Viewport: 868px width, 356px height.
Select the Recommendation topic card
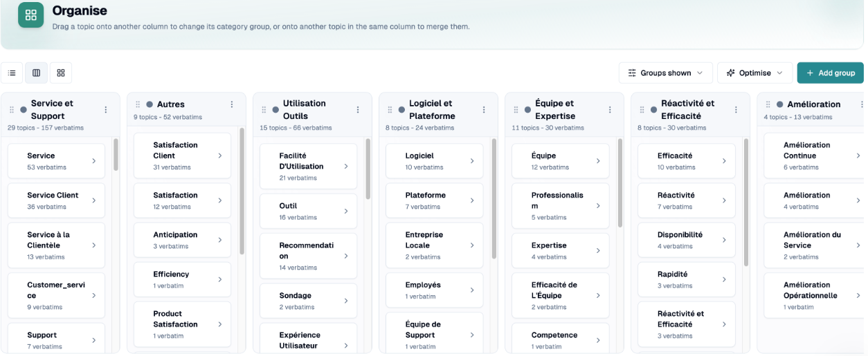coord(308,256)
